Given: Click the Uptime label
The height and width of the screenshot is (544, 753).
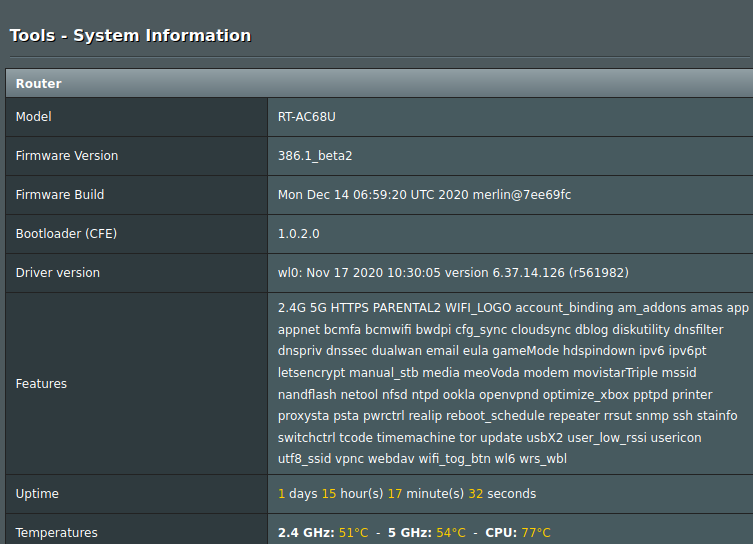Looking at the screenshot, I should click(37, 494).
